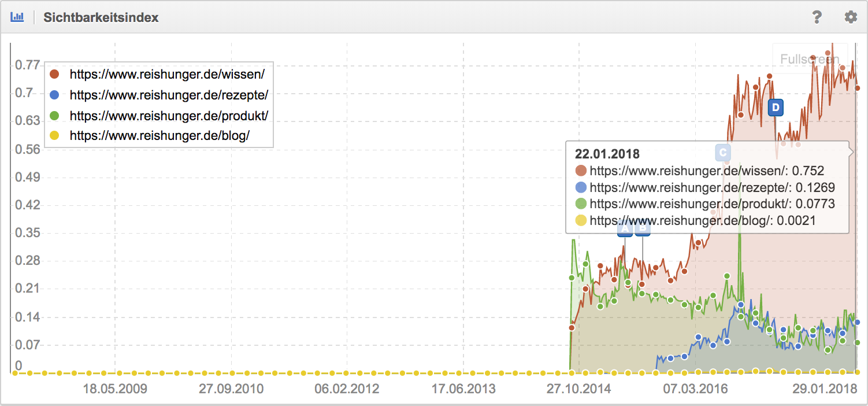Toggle the /wissen/ series in legend
The width and height of the screenshot is (868, 406).
point(167,74)
